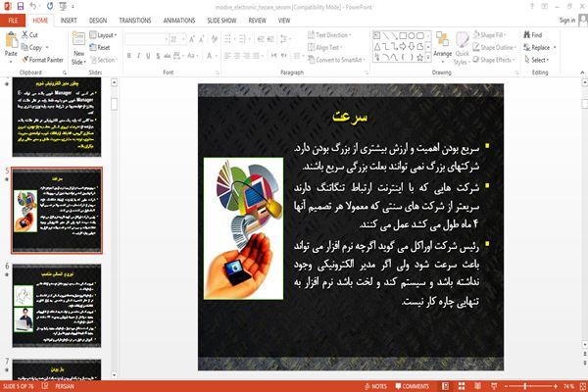Switch to the VIEW tab
This screenshot has height=392, width=588.
click(x=284, y=21)
